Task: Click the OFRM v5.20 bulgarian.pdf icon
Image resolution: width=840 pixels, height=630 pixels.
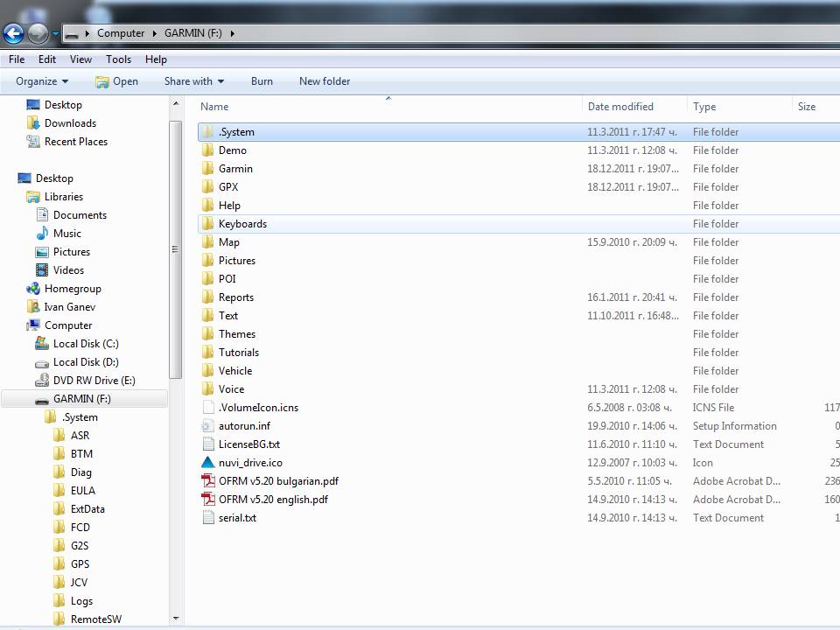Action: coord(207,481)
